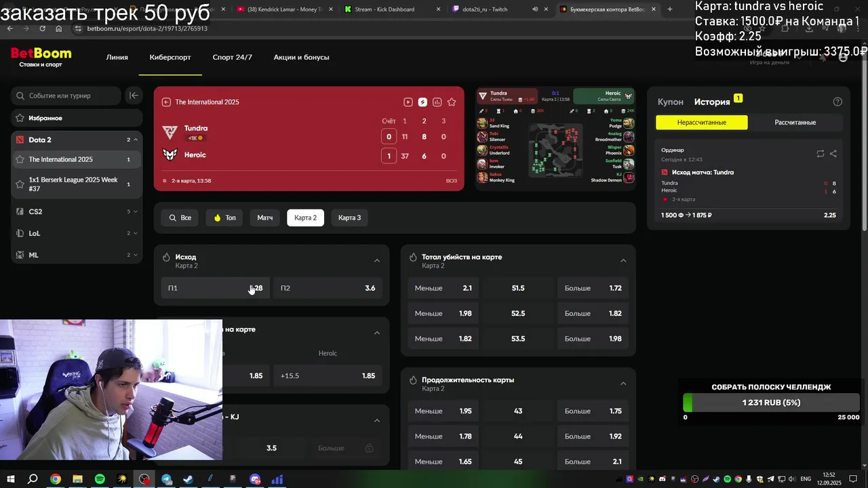The width and height of the screenshot is (868, 488).
Task: Open a new browser tab
Action: point(670,9)
